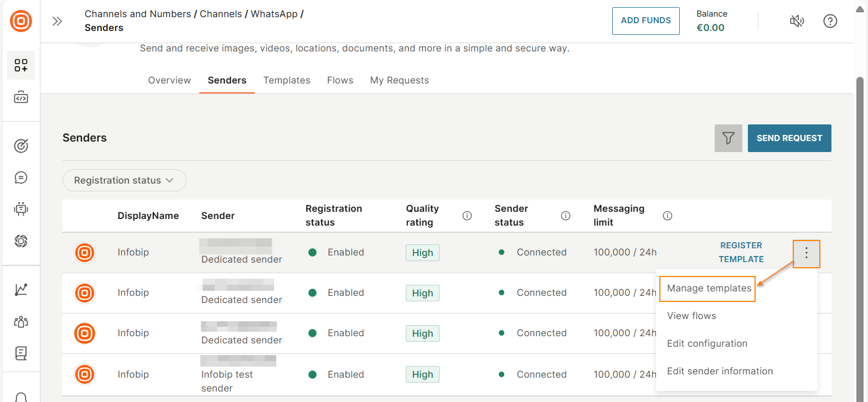This screenshot has height=402, width=868.
Task: Open WhatsApp breadcrumb link
Action: (274, 14)
